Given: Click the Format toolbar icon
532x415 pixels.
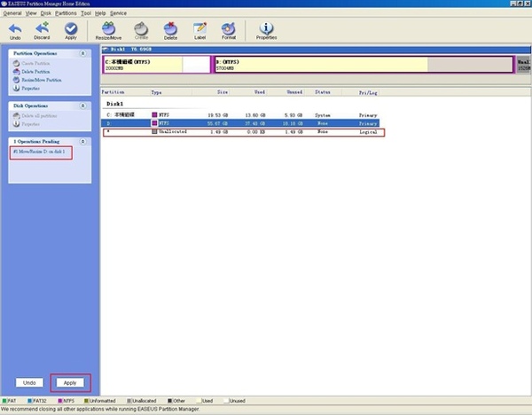Looking at the screenshot, I should 229,31.
